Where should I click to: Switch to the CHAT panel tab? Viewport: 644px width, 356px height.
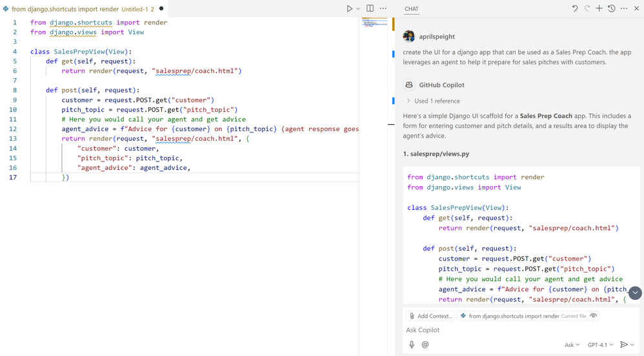pyautogui.click(x=412, y=9)
